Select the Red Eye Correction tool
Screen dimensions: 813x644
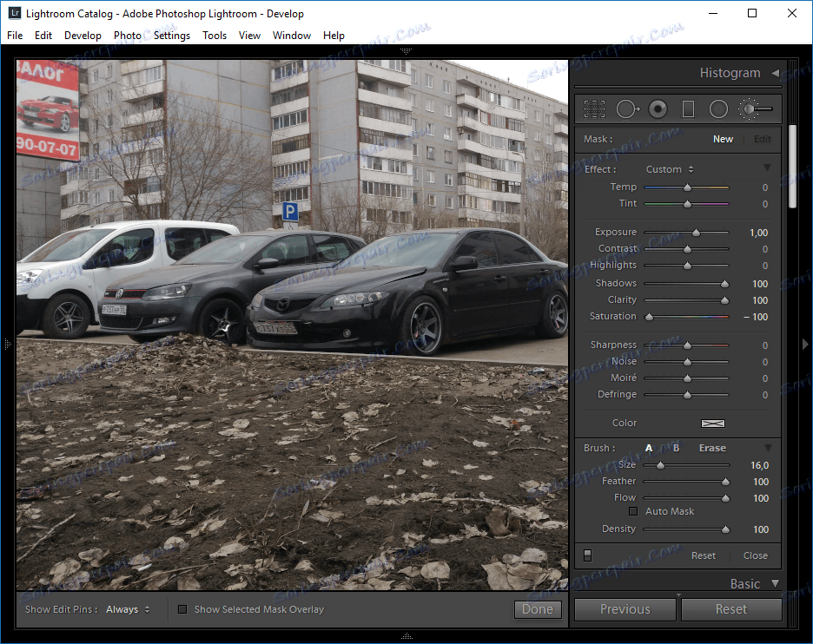tap(658, 108)
